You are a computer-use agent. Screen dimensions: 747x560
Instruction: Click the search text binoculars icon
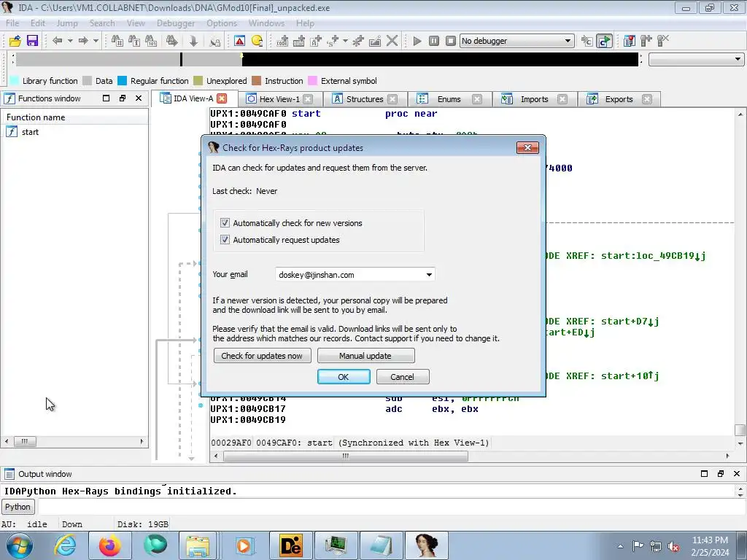coord(134,41)
